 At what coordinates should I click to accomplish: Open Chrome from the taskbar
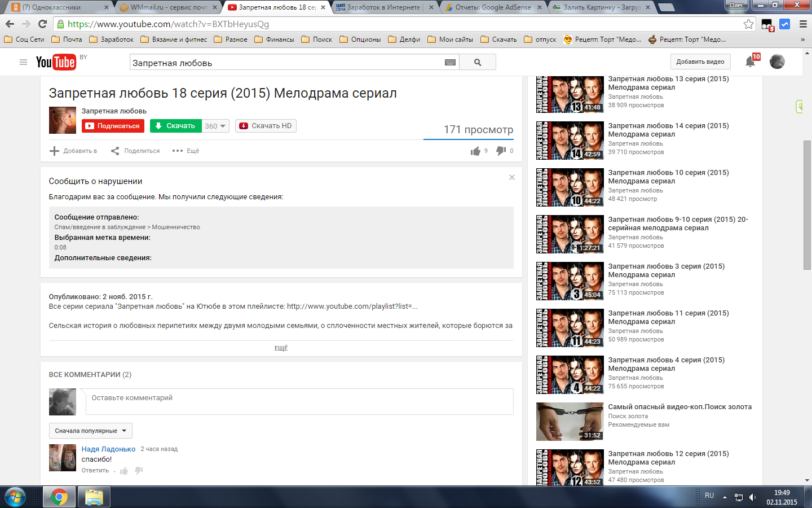point(59,497)
